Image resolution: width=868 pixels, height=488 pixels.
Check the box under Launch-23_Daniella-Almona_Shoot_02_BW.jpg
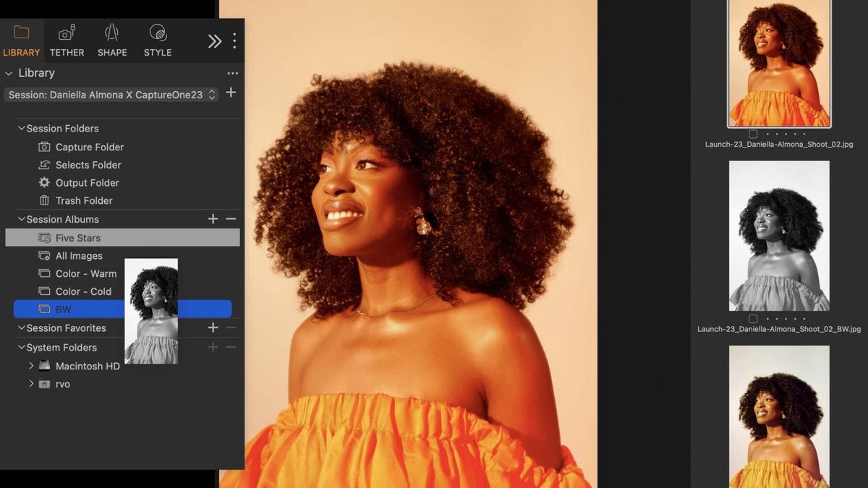(752, 318)
